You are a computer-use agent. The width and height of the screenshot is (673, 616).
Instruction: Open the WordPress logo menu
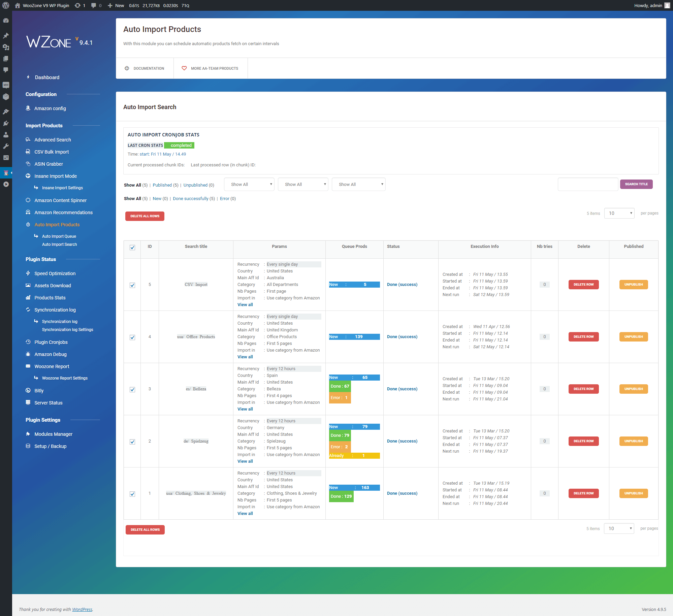pyautogui.click(x=6, y=5)
